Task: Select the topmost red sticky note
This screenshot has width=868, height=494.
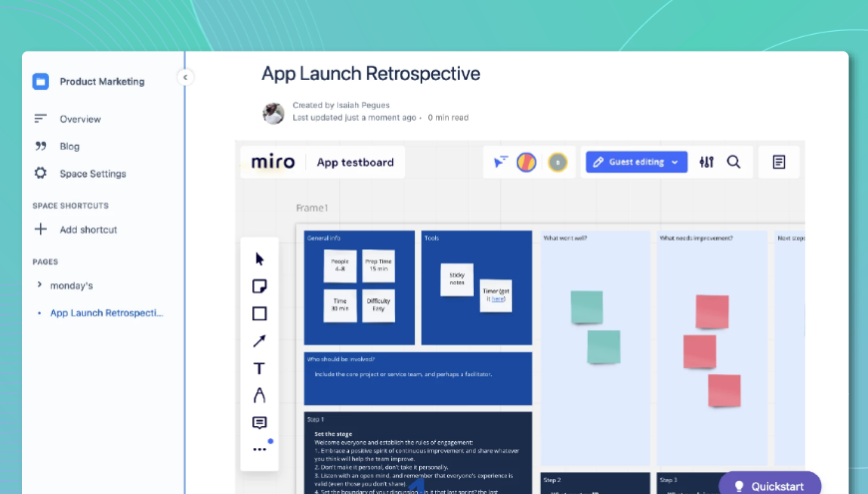Action: (712, 311)
